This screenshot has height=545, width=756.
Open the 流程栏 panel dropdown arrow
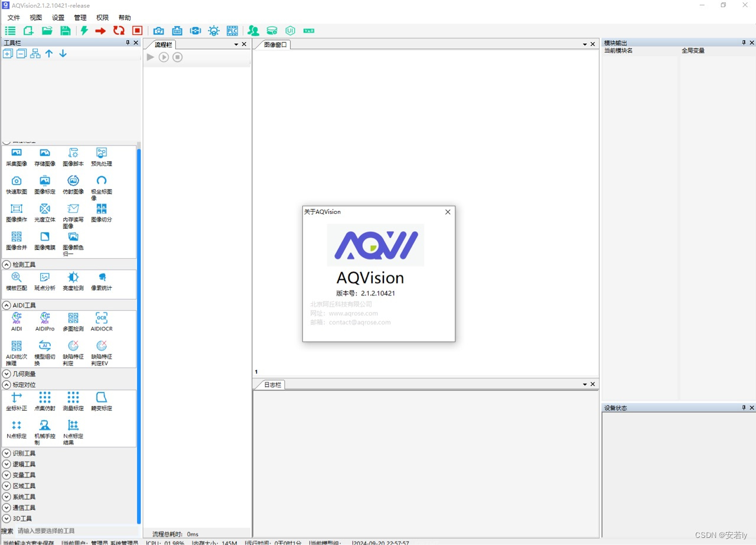pyautogui.click(x=236, y=45)
